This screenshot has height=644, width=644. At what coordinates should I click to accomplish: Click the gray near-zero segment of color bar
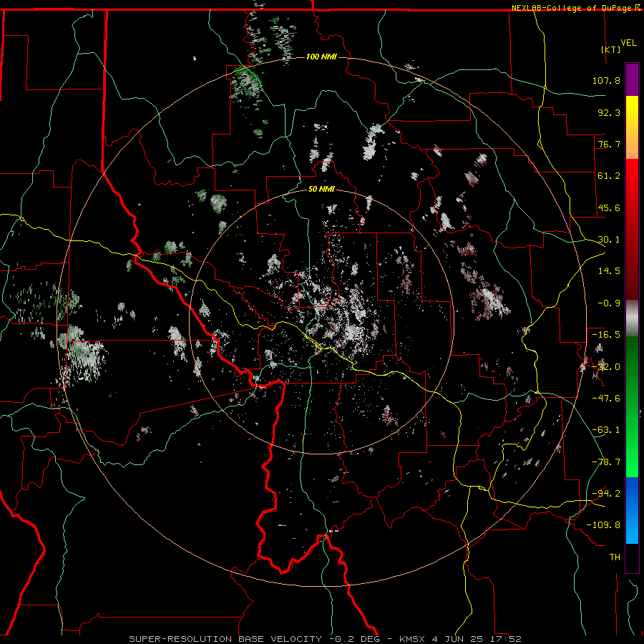click(632, 318)
